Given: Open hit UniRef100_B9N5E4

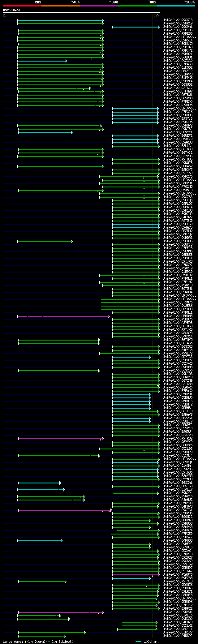Looking at the screenshot, I should [178, 41].
